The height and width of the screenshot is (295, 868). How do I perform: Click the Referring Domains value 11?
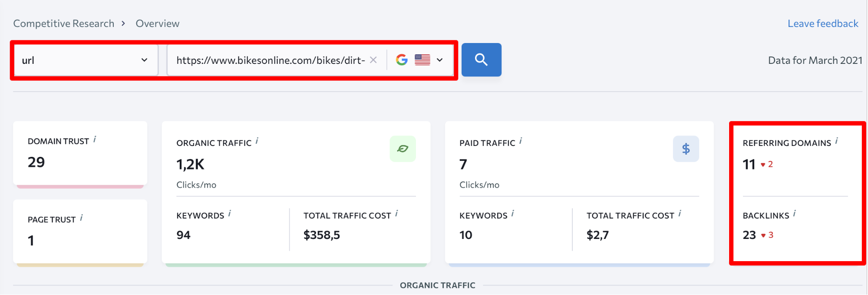tap(749, 164)
